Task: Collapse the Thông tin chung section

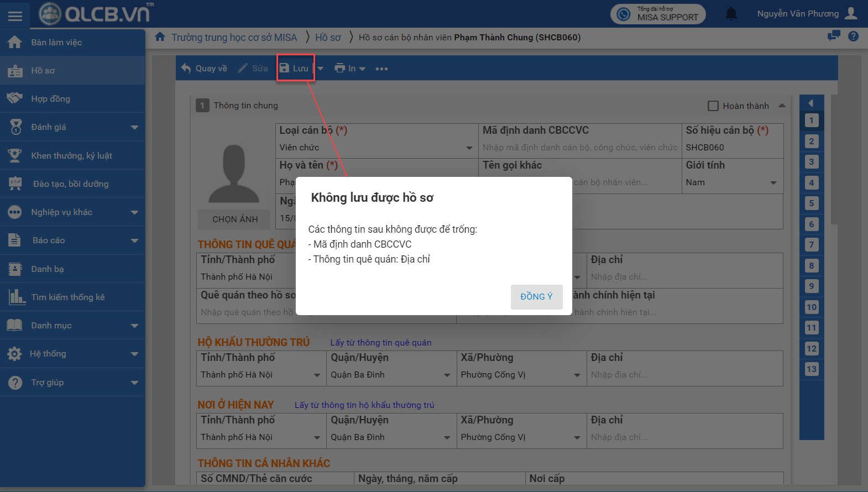Action: [782, 106]
